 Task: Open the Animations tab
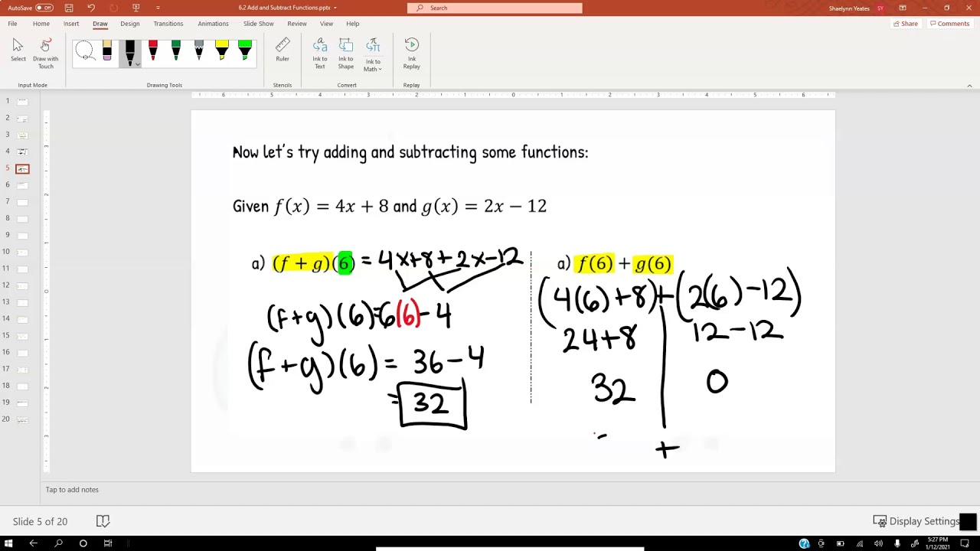click(x=213, y=24)
